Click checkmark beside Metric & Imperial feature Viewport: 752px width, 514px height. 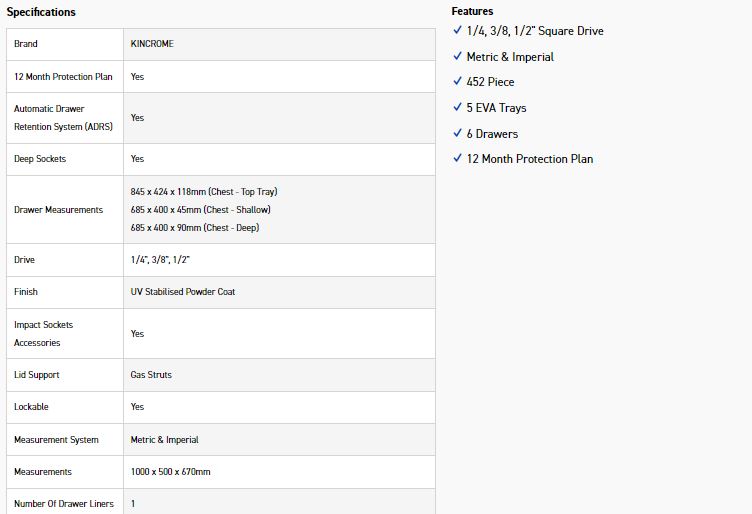point(457,57)
